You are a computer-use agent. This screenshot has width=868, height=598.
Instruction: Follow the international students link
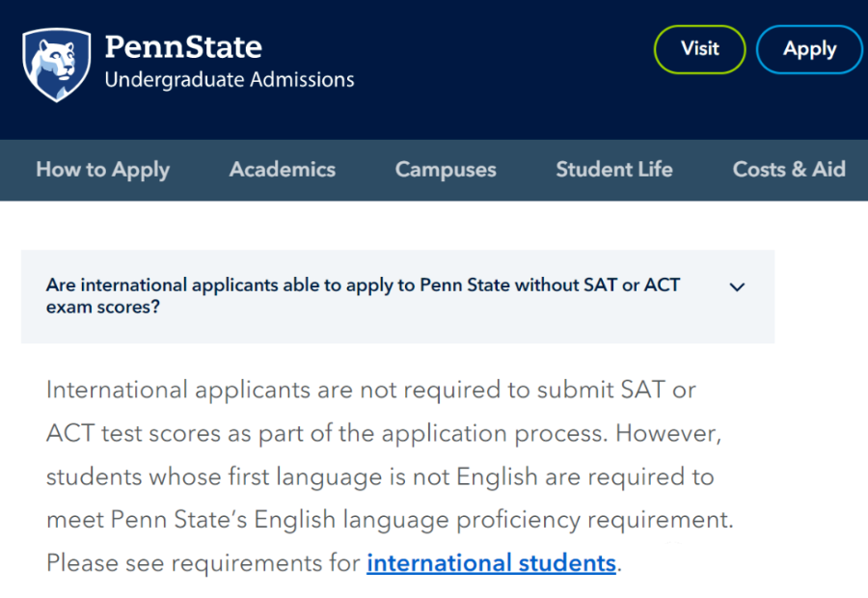pyautogui.click(x=492, y=563)
